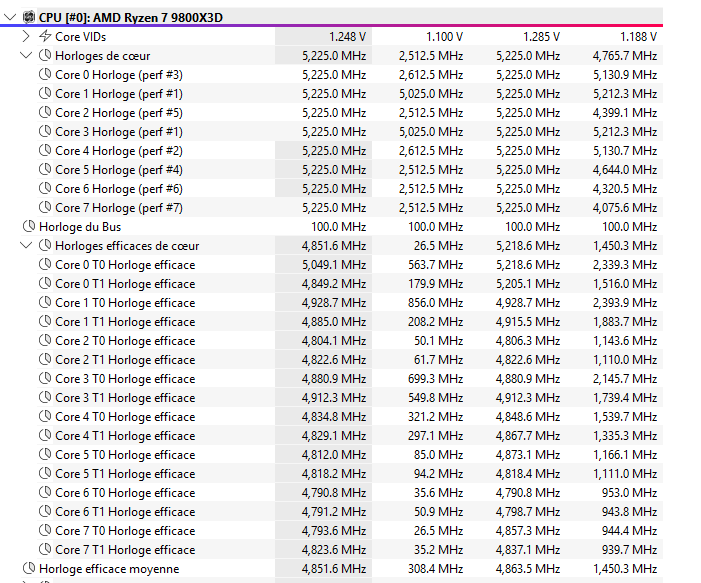Select the Core 0 Horloge (perf #3) label

(x=119, y=75)
